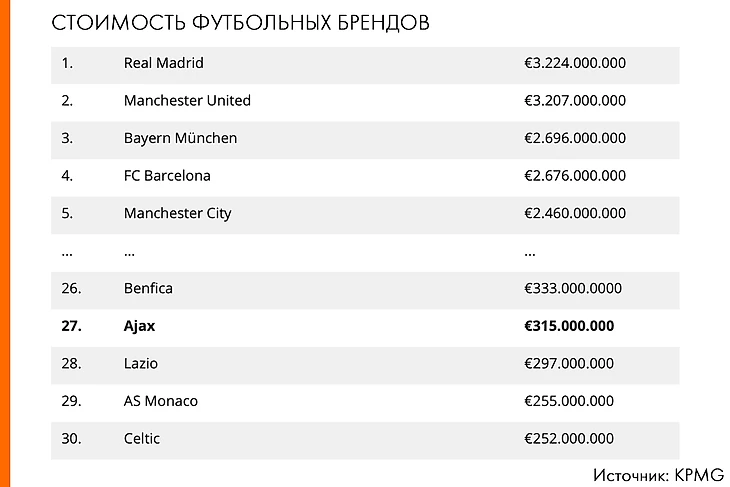Click the AS Monaco club name
Image resolution: width=730 pixels, height=487 pixels.
click(161, 401)
